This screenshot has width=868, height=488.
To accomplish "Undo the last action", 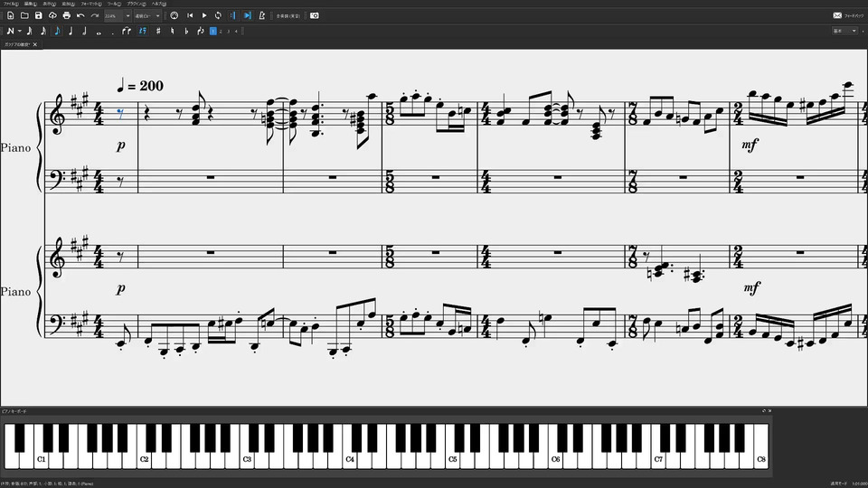I will 80,15.
